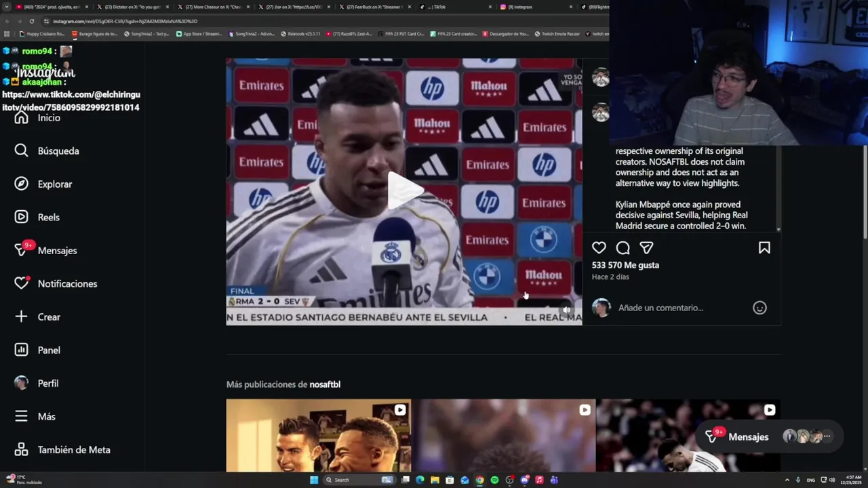Switch to the Instagram browser tab
Image resolution: width=868 pixels, height=488 pixels.
click(x=536, y=7)
